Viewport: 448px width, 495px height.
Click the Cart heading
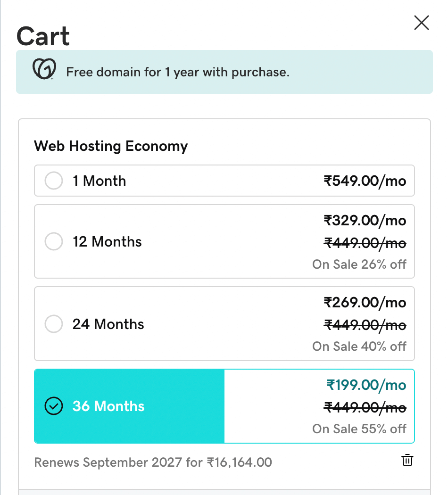[43, 36]
